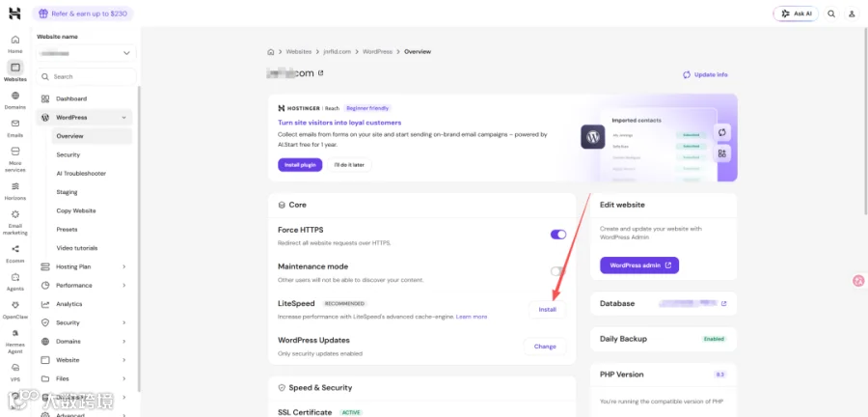Open the Staging page
The width and height of the screenshot is (868, 417).
tap(92, 192)
